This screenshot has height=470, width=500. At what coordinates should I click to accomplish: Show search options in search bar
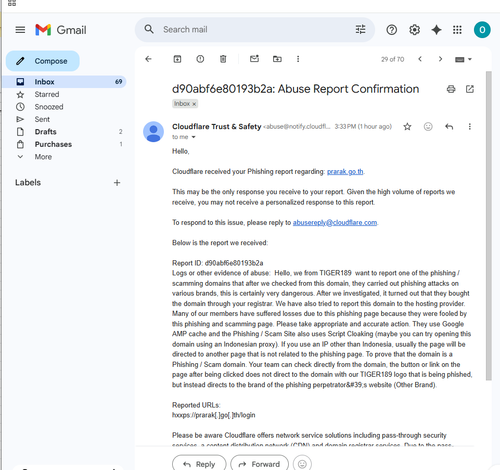360,30
